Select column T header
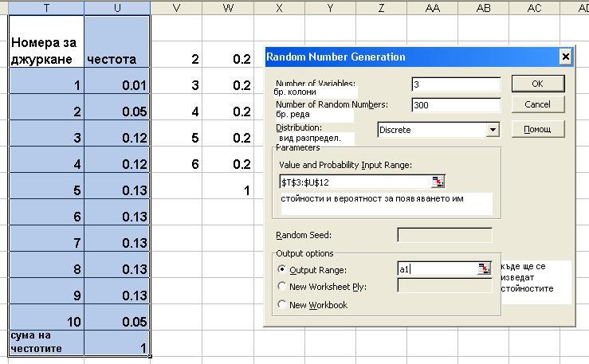 [x=45, y=7]
